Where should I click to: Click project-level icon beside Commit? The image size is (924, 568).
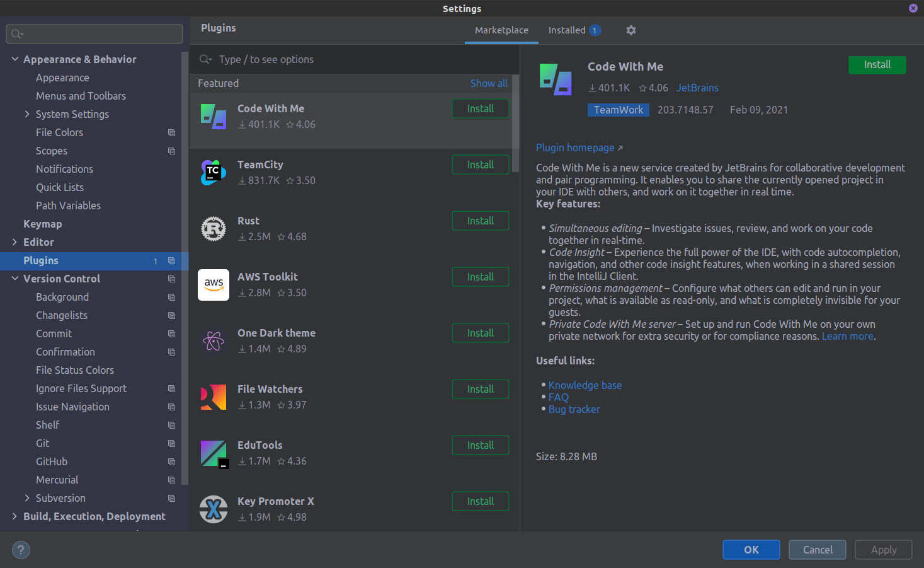[171, 333]
